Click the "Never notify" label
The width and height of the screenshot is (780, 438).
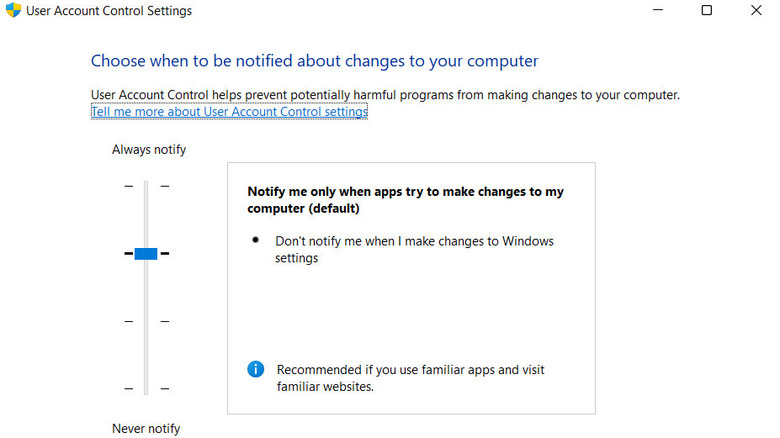tap(146, 428)
